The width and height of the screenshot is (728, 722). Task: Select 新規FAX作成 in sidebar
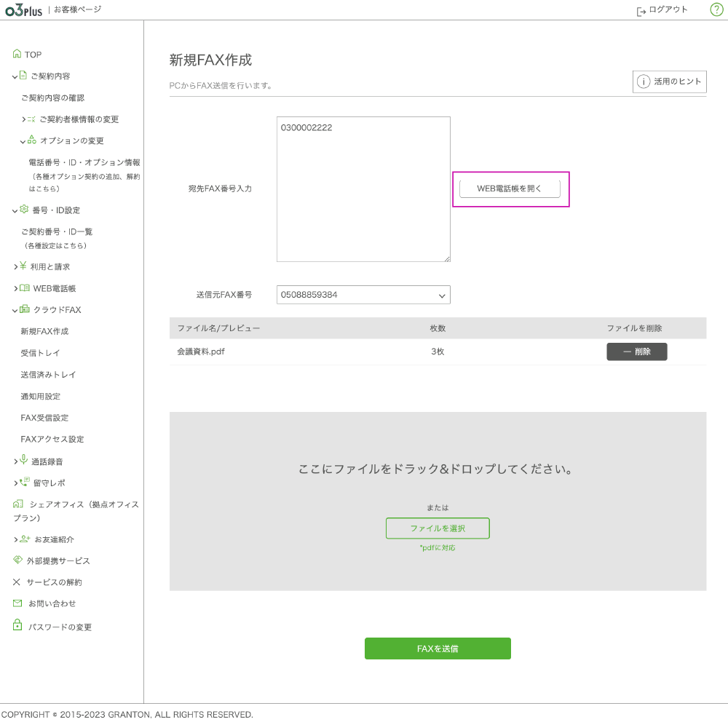point(44,331)
